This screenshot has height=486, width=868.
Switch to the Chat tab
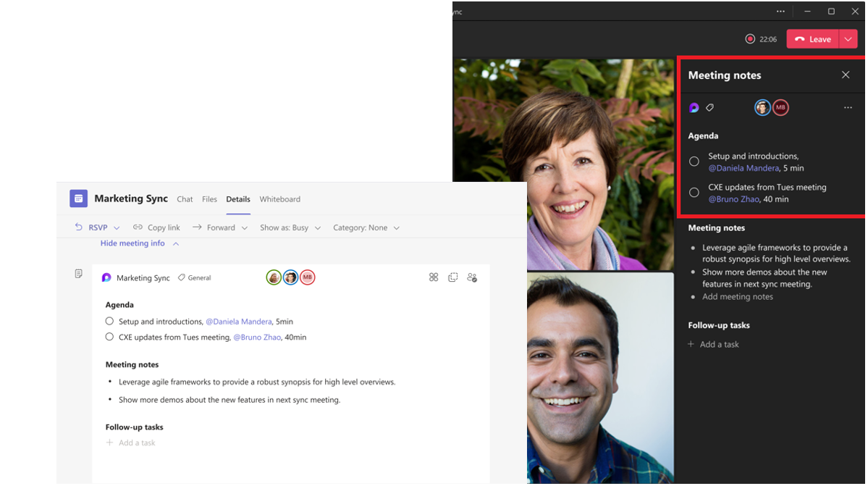pos(185,199)
